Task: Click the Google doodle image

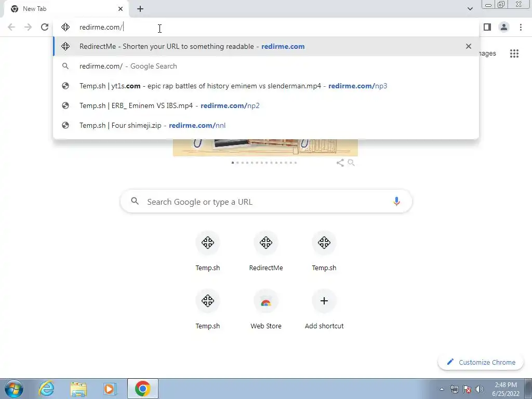Action: (x=265, y=148)
